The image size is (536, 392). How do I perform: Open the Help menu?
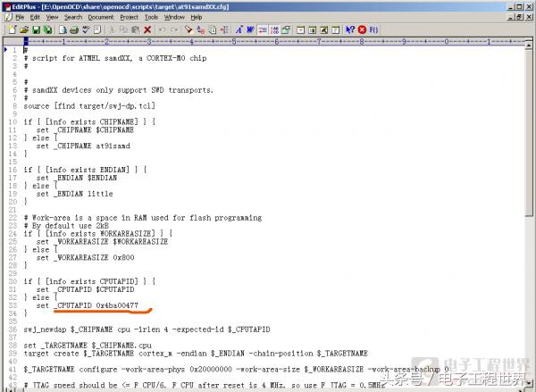[197, 17]
